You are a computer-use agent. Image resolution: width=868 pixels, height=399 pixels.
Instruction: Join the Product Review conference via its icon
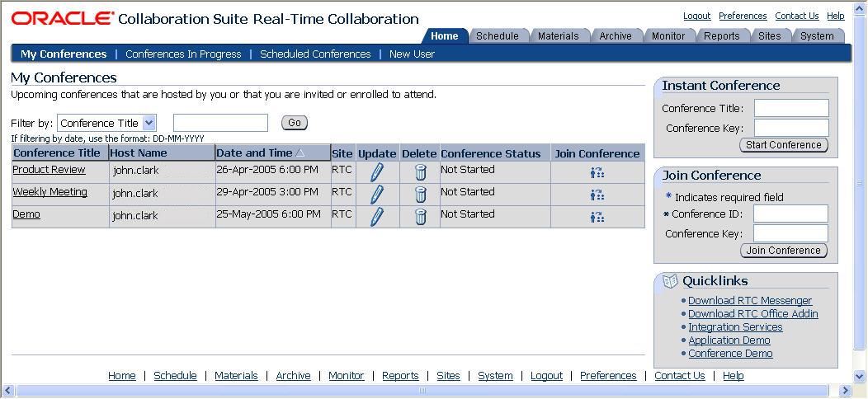[x=597, y=172]
